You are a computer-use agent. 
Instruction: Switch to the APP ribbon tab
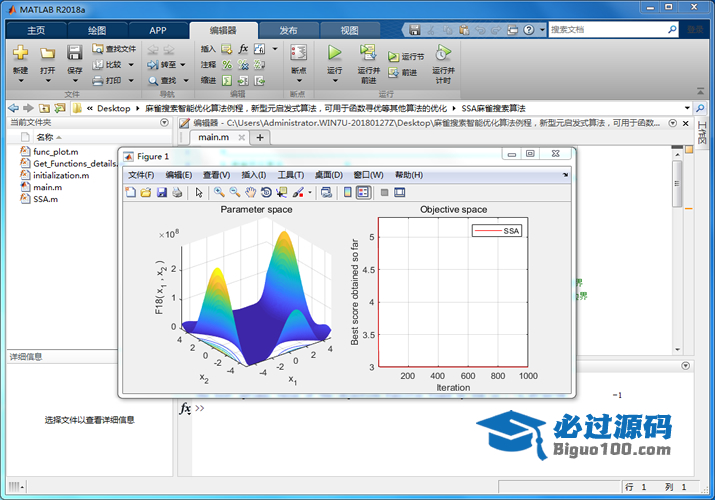tap(158, 30)
